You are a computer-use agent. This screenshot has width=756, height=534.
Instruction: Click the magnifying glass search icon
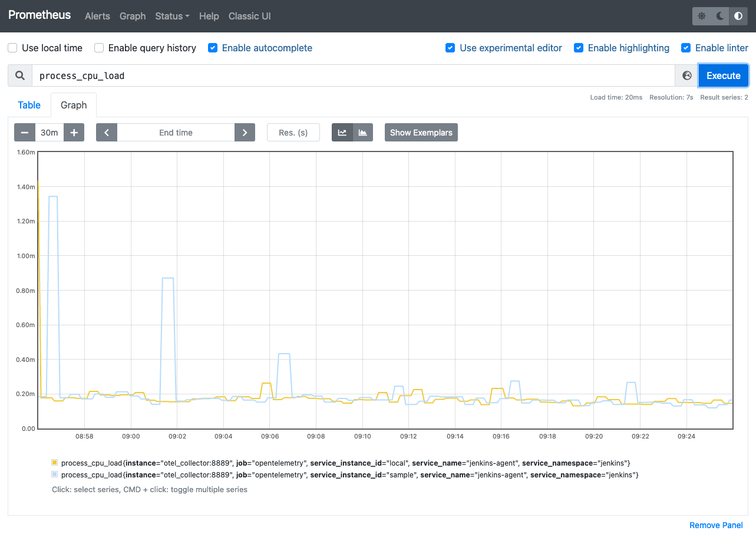[19, 75]
